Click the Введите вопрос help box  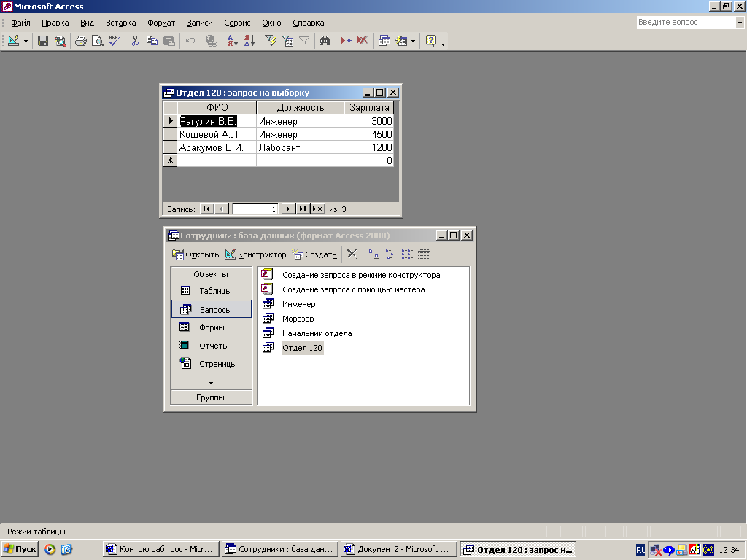pyautogui.click(x=686, y=22)
